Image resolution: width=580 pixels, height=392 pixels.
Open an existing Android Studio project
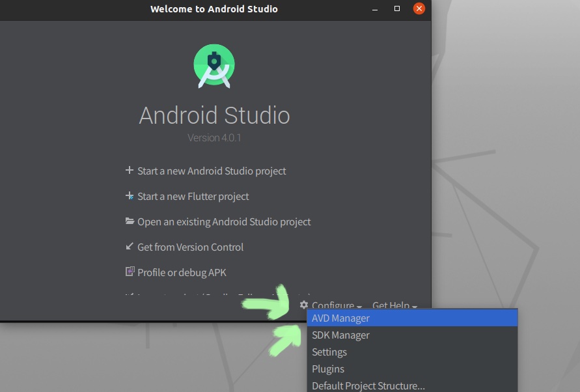[x=224, y=222]
